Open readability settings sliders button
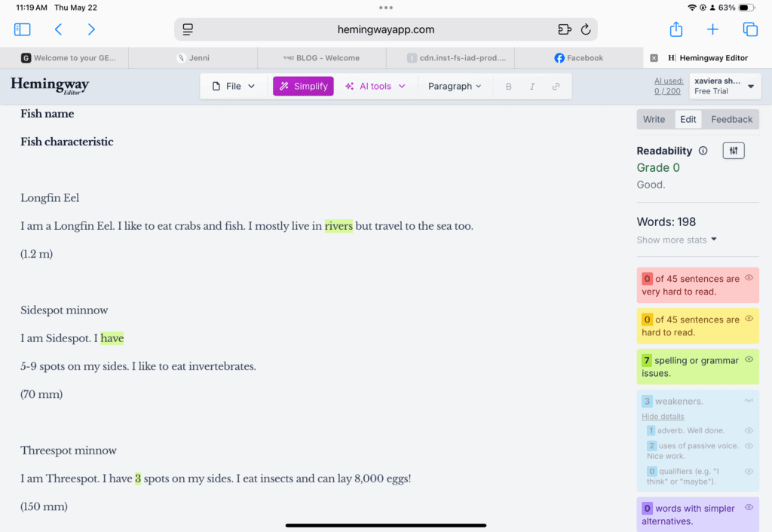 point(734,151)
